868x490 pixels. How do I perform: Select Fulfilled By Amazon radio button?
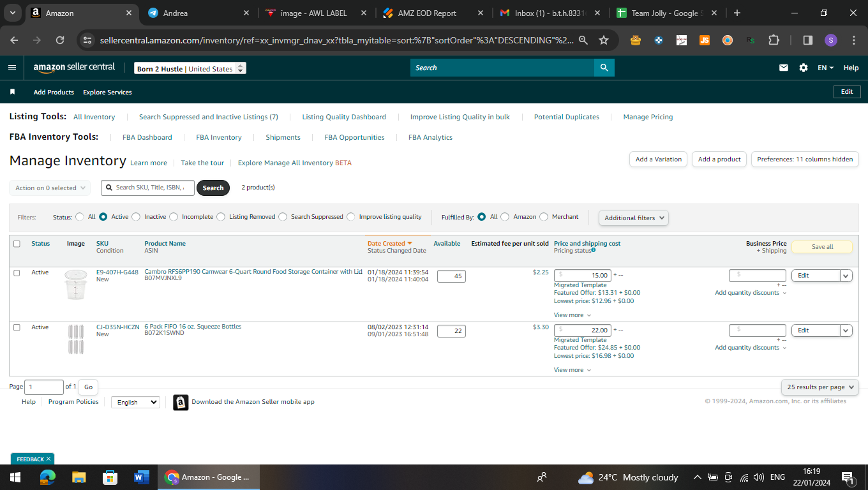[x=505, y=217]
